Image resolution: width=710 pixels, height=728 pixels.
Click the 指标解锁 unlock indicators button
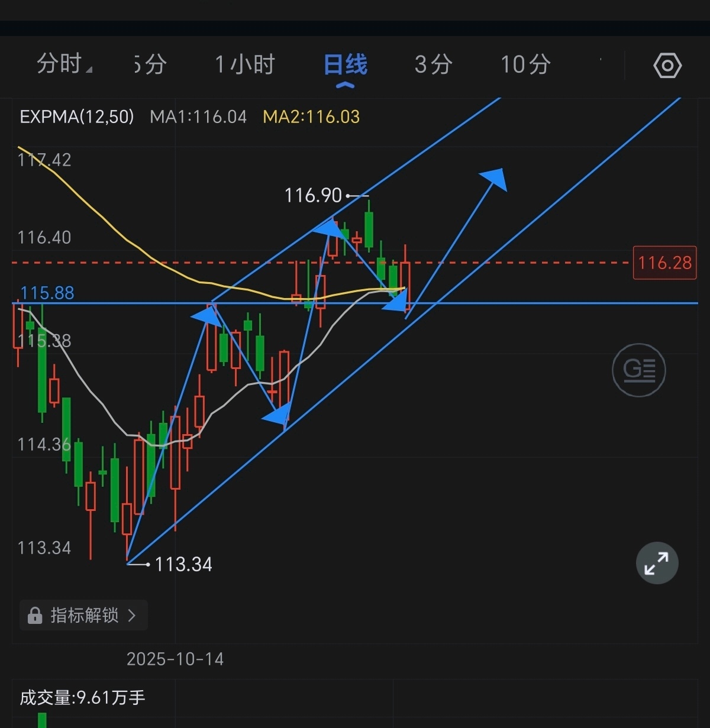click(83, 616)
